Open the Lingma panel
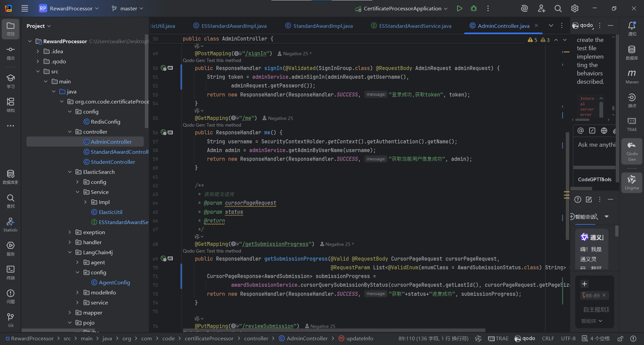Screen dimensions: 644x345 632,183
